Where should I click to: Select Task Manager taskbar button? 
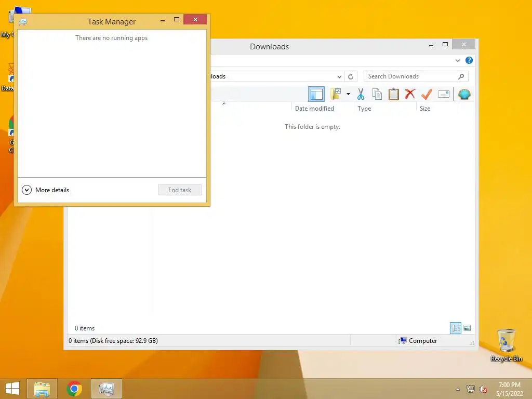106,389
